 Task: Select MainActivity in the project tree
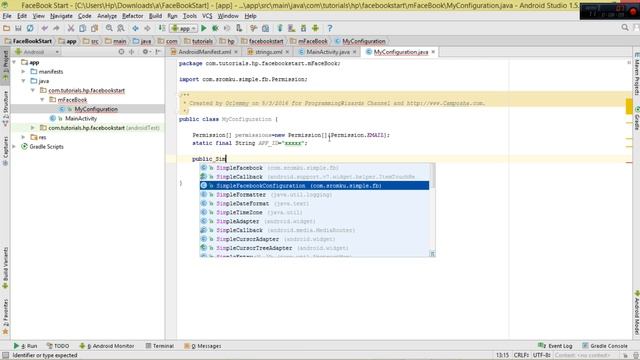point(81,118)
